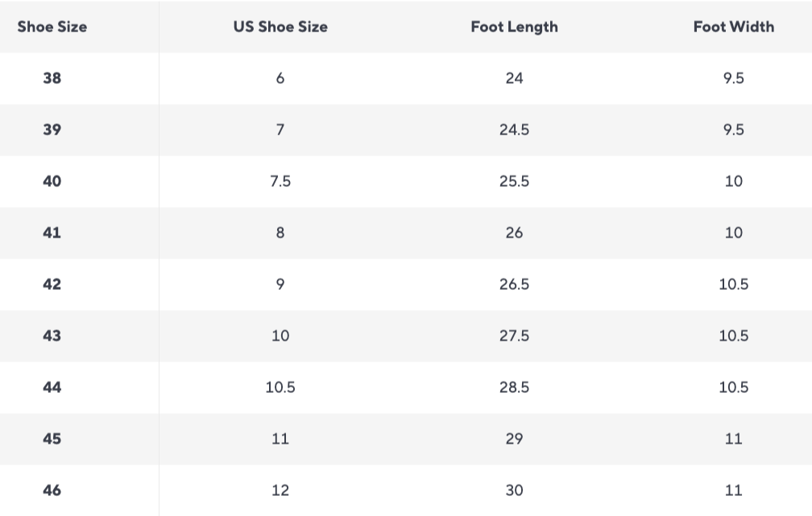Select shoe size 41 in first column

coord(52,233)
